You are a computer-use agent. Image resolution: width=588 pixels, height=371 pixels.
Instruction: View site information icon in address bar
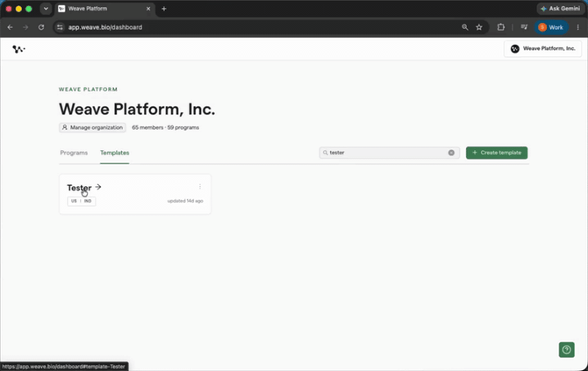[60, 27]
